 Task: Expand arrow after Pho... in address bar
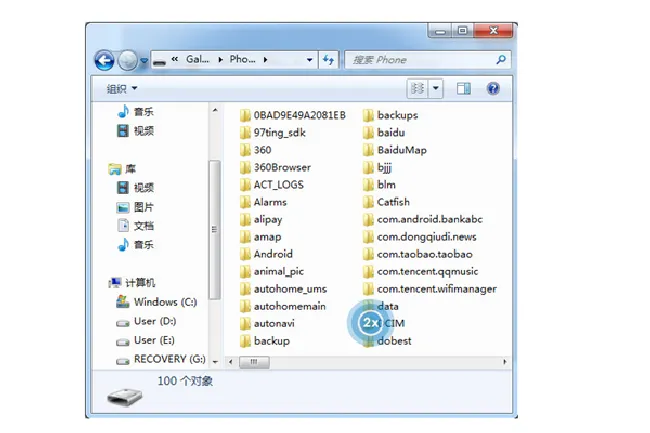pos(265,60)
